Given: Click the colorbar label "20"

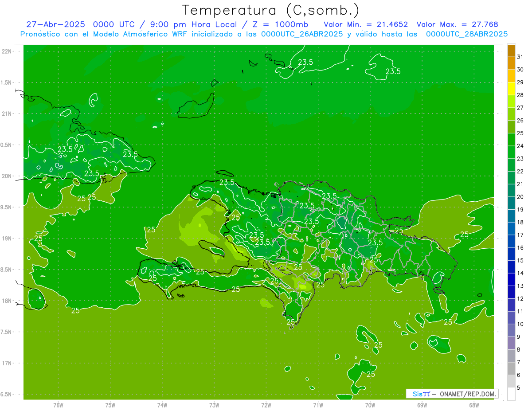Looking at the screenshot, I should 520,197.
